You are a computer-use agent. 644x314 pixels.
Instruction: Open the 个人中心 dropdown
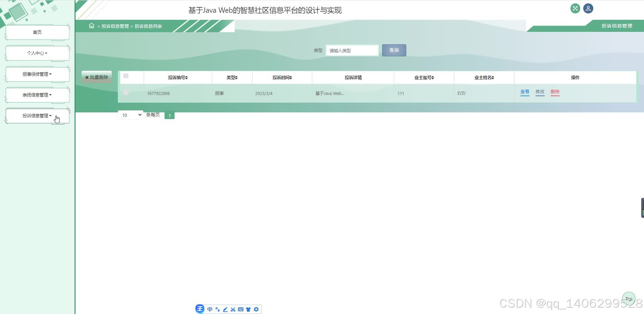pyautogui.click(x=37, y=53)
